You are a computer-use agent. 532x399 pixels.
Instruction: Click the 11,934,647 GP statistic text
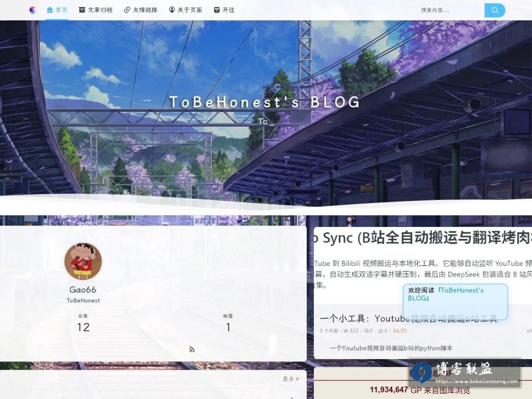pos(389,390)
